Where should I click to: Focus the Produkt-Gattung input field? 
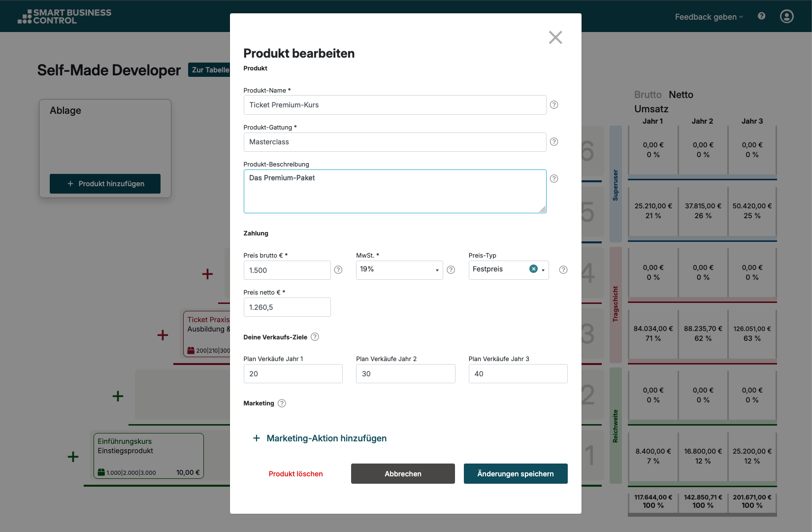point(395,142)
